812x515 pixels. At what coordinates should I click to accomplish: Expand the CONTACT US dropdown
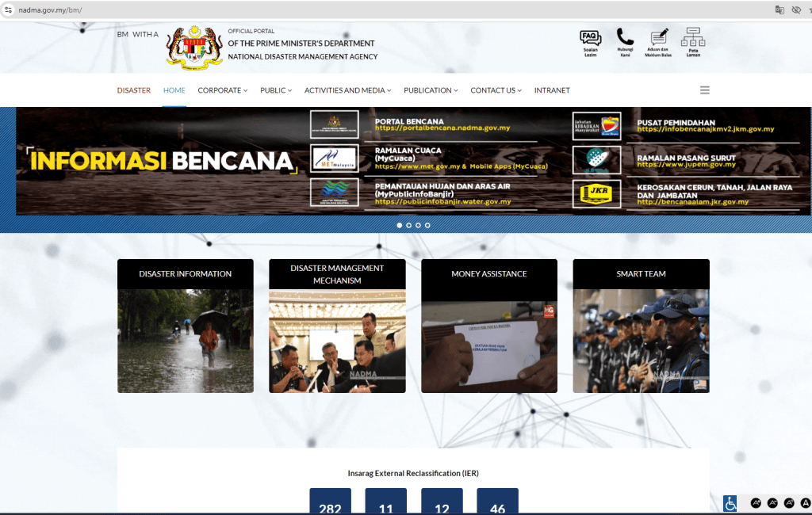[x=496, y=90]
